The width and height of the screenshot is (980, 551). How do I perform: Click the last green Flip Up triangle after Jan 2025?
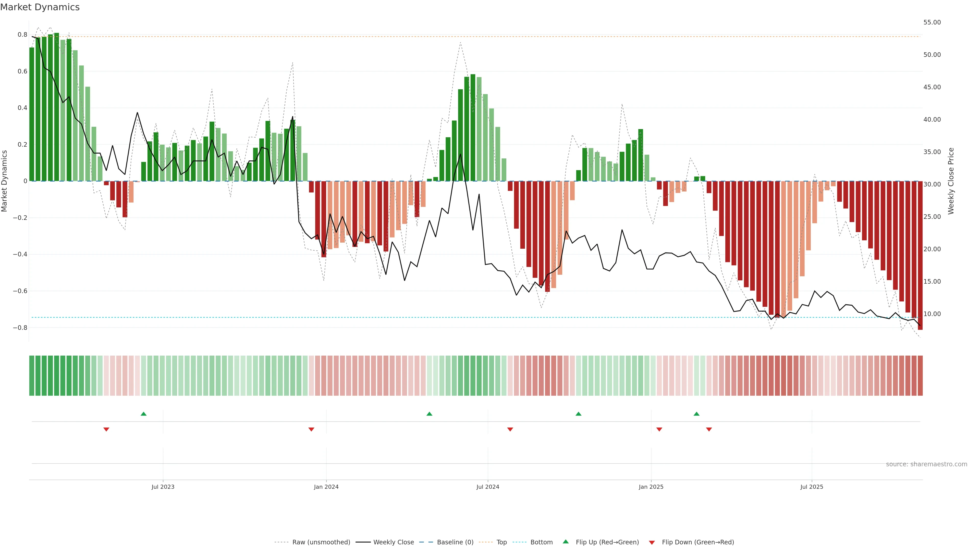(696, 414)
